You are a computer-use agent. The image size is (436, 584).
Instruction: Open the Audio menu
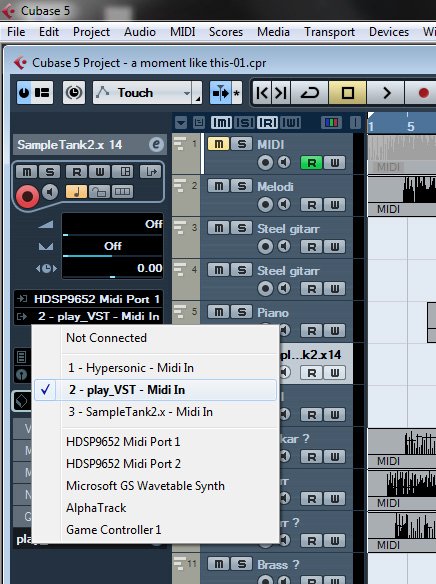coord(140,32)
